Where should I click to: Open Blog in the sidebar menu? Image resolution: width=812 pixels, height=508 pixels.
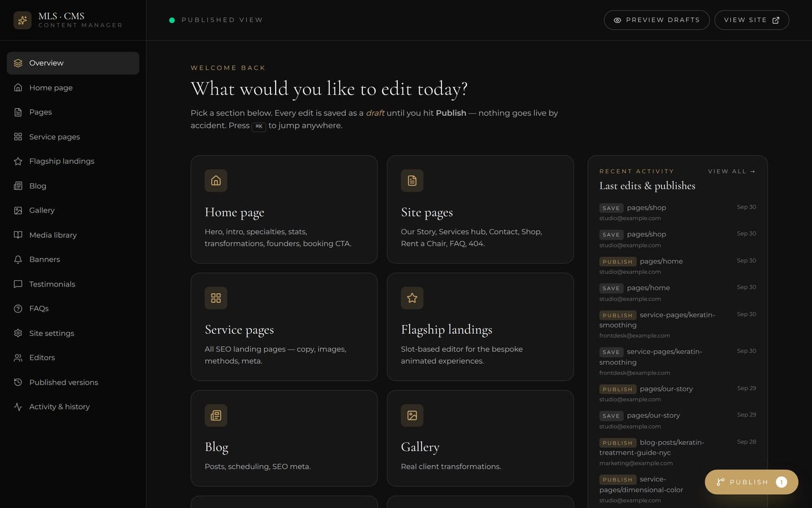tap(73, 186)
